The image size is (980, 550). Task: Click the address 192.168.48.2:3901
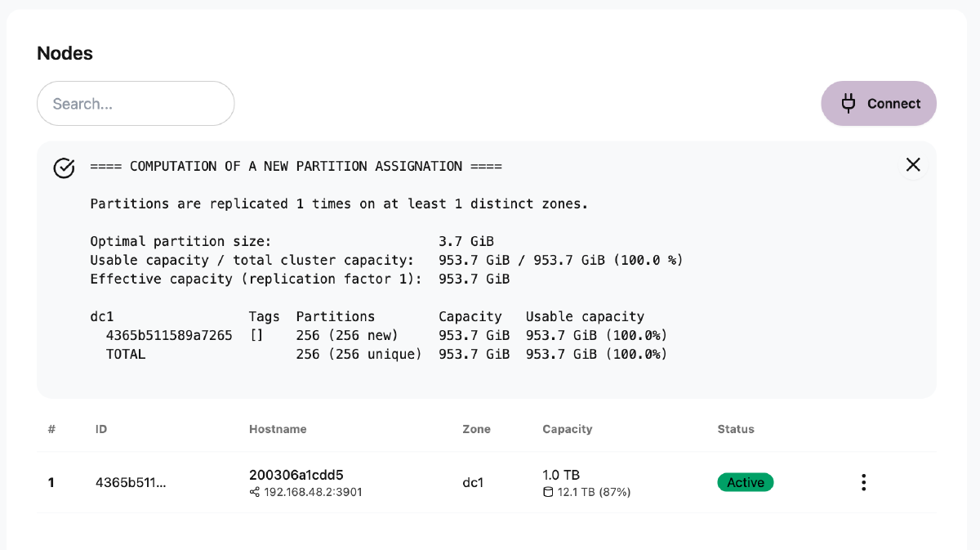tap(313, 493)
